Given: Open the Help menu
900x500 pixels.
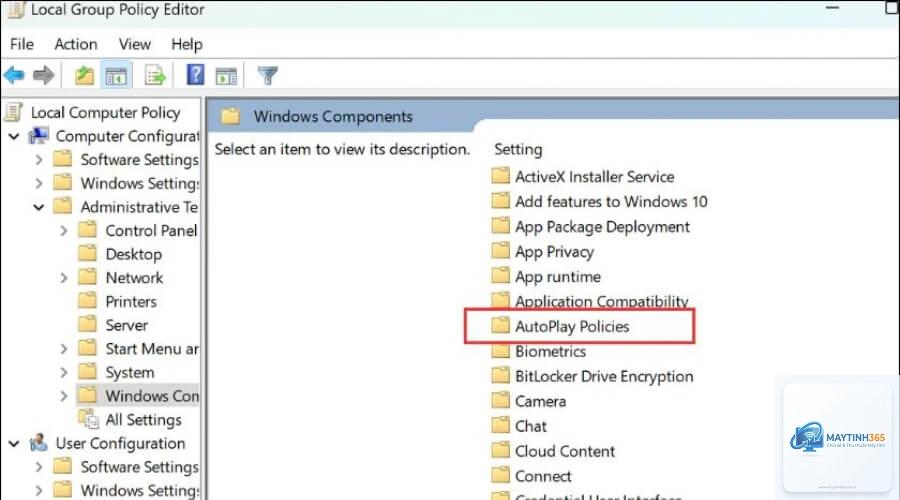Looking at the screenshot, I should (x=187, y=44).
